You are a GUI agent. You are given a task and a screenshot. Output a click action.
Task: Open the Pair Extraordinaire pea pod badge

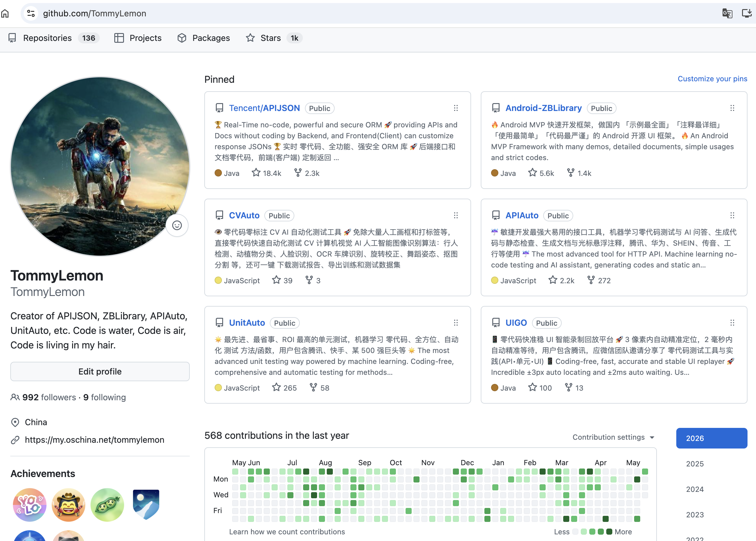[x=107, y=505]
